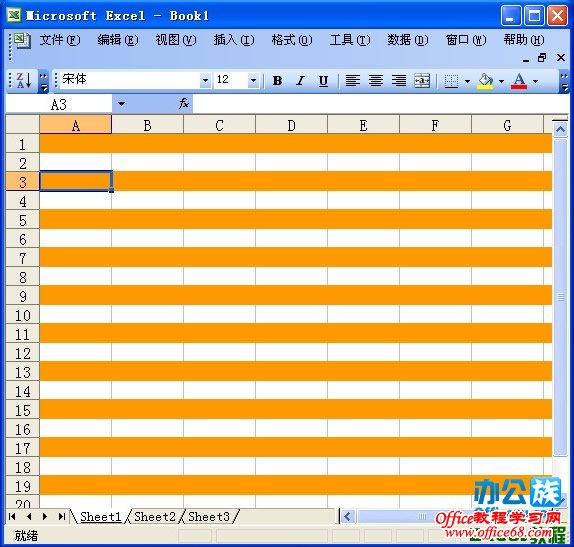Viewport: 574px width, 547px height.
Task: Click the Name Box showing A3
Action: tap(59, 104)
